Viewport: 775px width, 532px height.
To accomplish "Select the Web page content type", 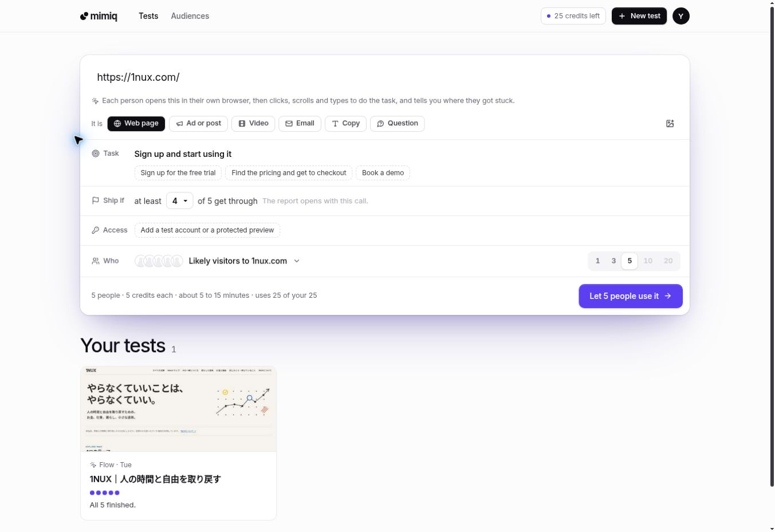I will (136, 124).
